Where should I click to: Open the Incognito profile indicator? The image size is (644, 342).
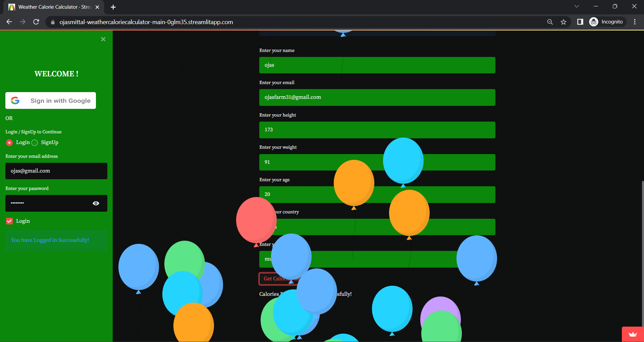click(607, 22)
